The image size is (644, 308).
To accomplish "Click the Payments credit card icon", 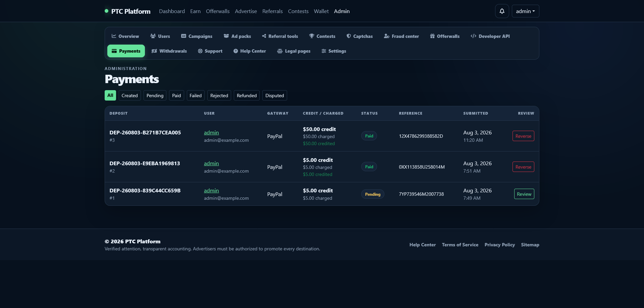I will click(x=114, y=51).
